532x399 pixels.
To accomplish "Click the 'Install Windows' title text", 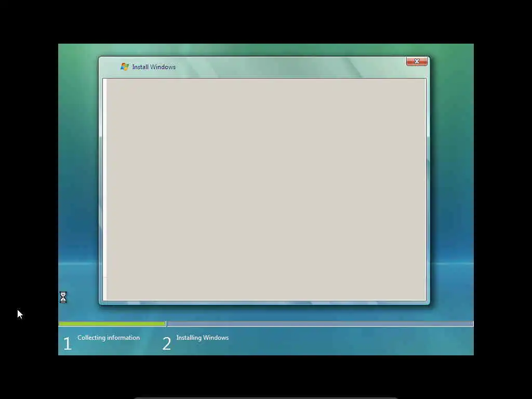I will tap(154, 67).
